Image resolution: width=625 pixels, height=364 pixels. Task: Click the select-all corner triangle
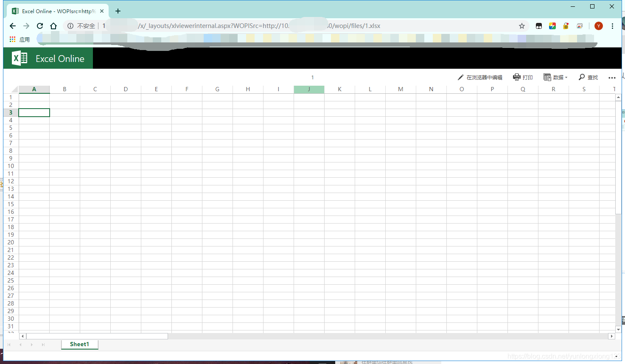[x=14, y=89]
